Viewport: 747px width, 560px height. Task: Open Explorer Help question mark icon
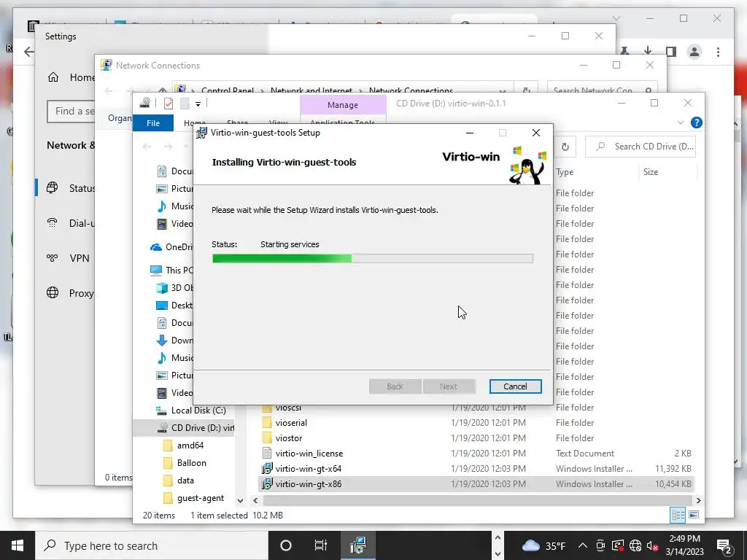[x=696, y=122]
